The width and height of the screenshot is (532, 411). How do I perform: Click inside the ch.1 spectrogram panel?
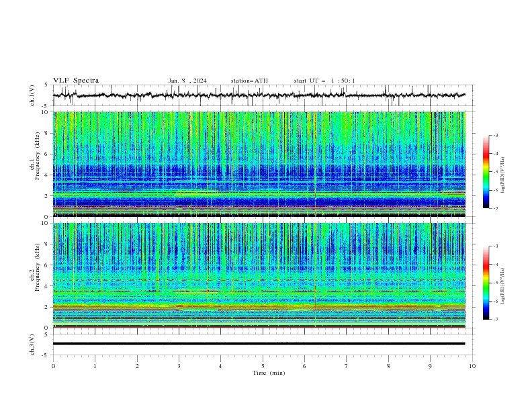(259, 164)
